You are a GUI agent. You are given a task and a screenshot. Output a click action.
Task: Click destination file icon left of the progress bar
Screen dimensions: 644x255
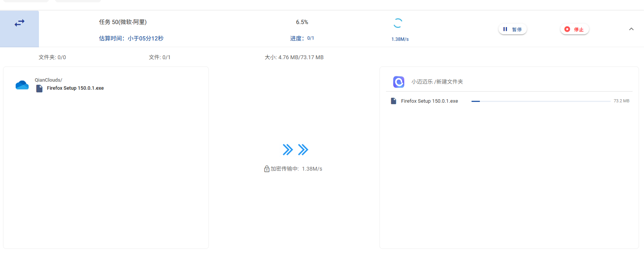(x=394, y=101)
